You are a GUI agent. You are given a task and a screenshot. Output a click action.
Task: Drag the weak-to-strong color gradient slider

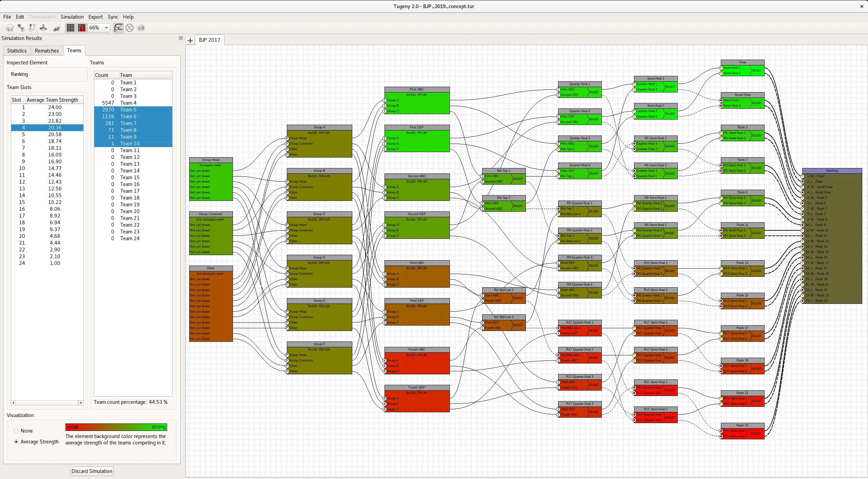(x=116, y=426)
